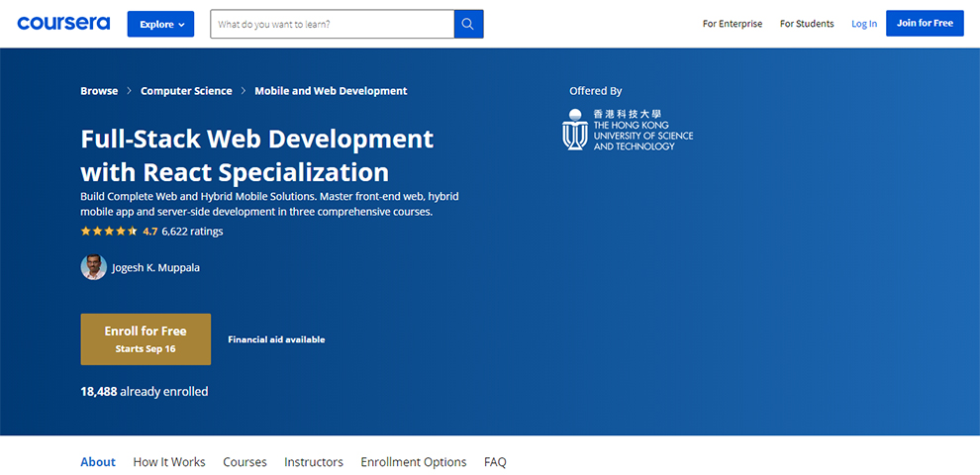
Task: Click the HKUST university logo
Action: (x=628, y=130)
